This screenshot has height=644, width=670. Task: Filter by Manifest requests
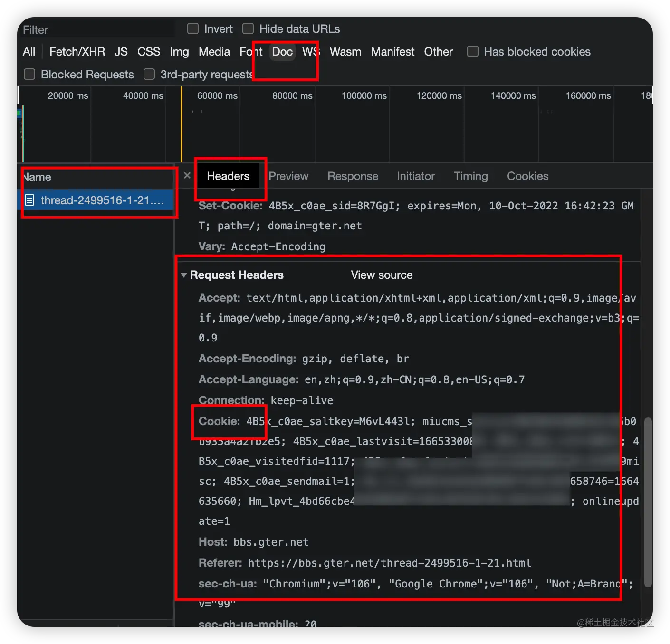392,52
